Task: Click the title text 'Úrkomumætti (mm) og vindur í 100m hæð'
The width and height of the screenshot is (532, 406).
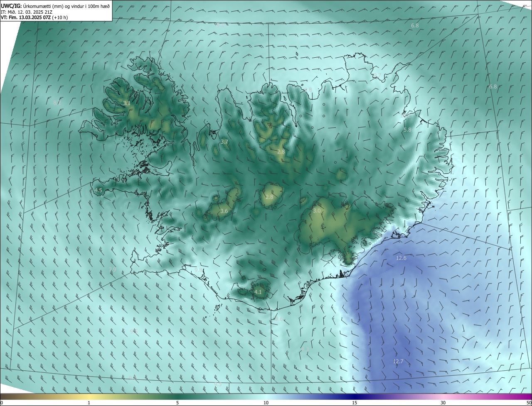Action: point(66,6)
